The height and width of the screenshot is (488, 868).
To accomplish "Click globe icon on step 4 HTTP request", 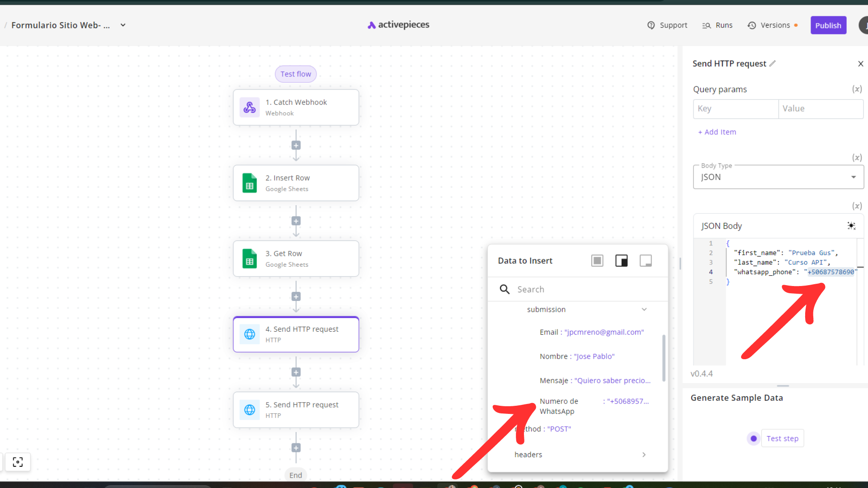I will pos(250,334).
